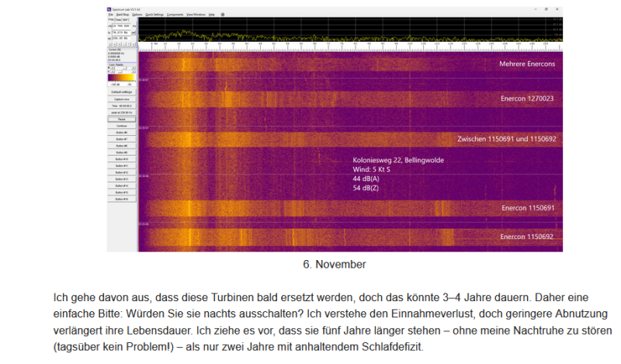
Task: Click Button #11
Action: tap(122, 165)
